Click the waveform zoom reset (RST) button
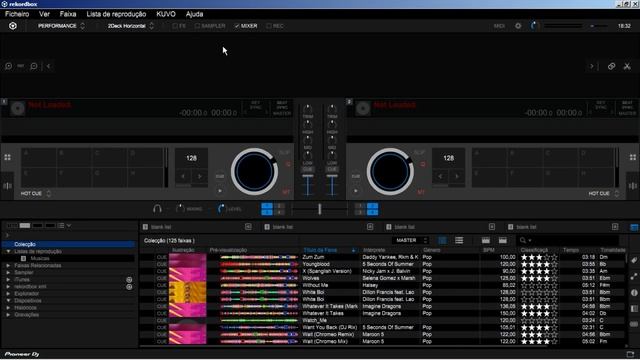The height and width of the screenshot is (360, 640). click(x=21, y=66)
